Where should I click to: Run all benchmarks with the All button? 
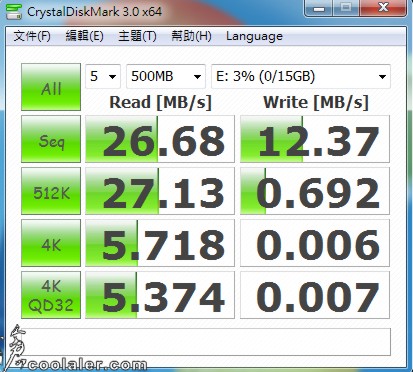pyautogui.click(x=51, y=87)
